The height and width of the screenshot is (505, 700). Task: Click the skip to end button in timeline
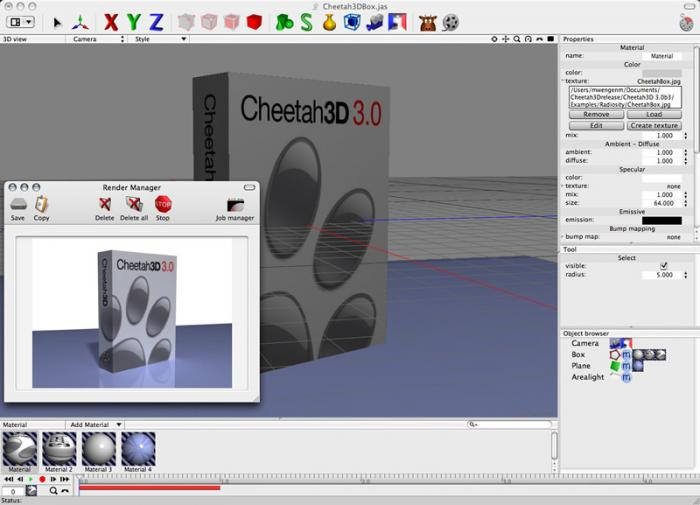pyautogui.click(x=65, y=479)
